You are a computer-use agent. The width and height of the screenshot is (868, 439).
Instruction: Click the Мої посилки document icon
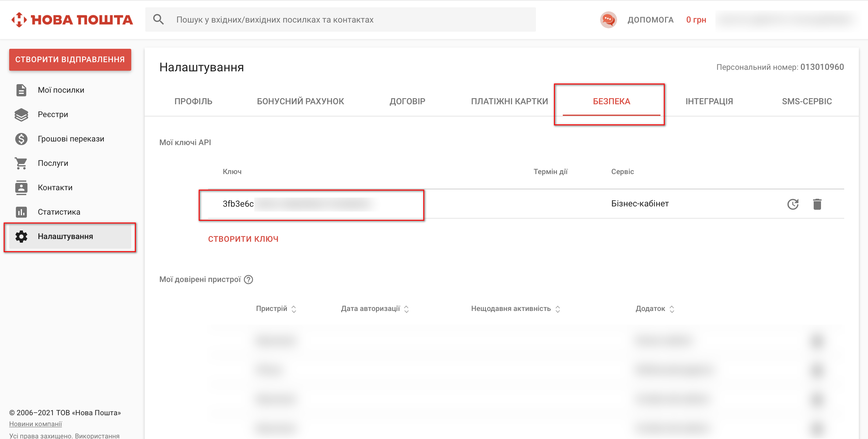pos(21,90)
